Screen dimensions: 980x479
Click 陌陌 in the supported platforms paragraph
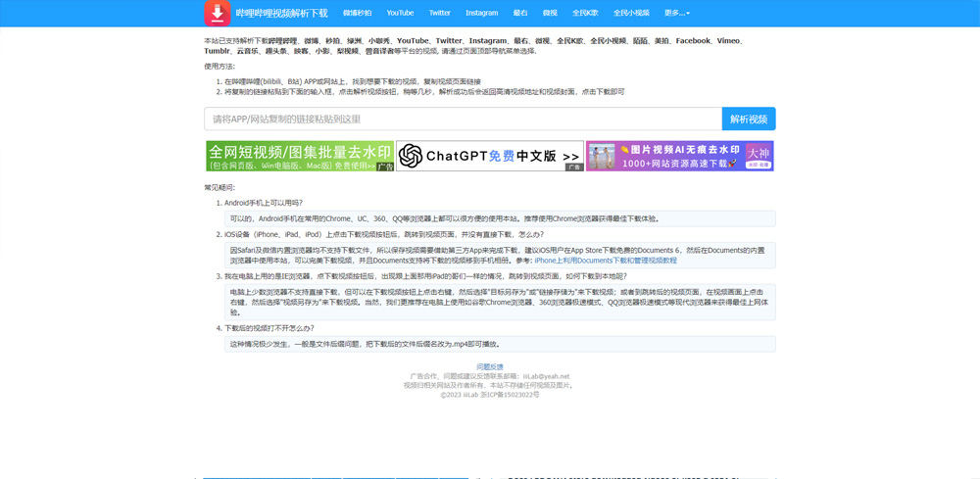tap(639, 40)
